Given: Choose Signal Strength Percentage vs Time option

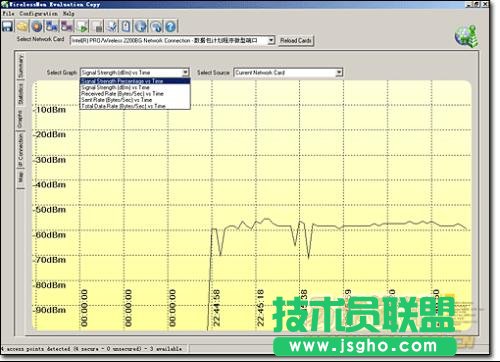Looking at the screenshot, I should pyautogui.click(x=135, y=81).
